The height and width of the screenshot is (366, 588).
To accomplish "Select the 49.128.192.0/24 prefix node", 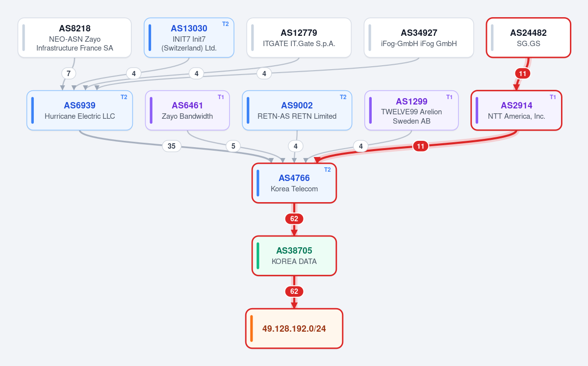I will (294, 329).
